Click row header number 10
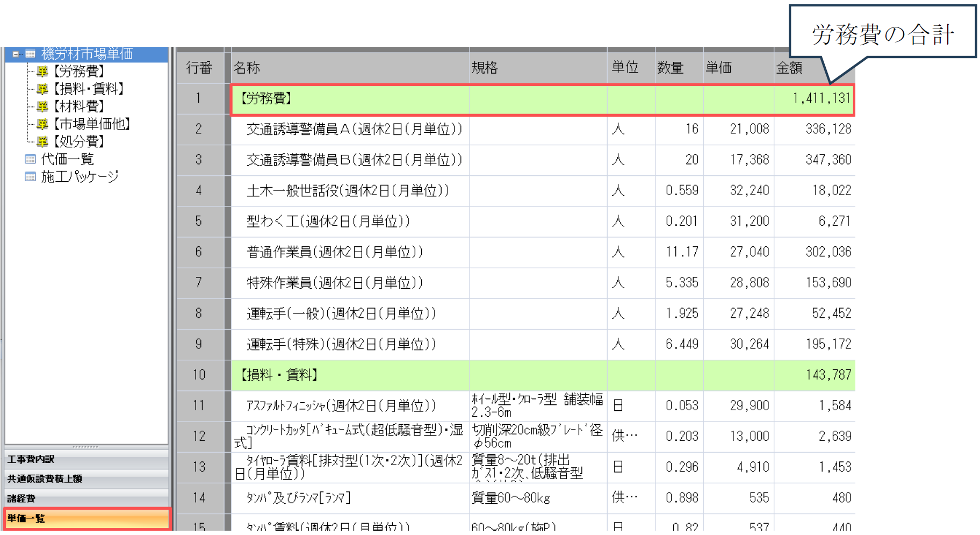980x535 pixels. [x=199, y=375]
